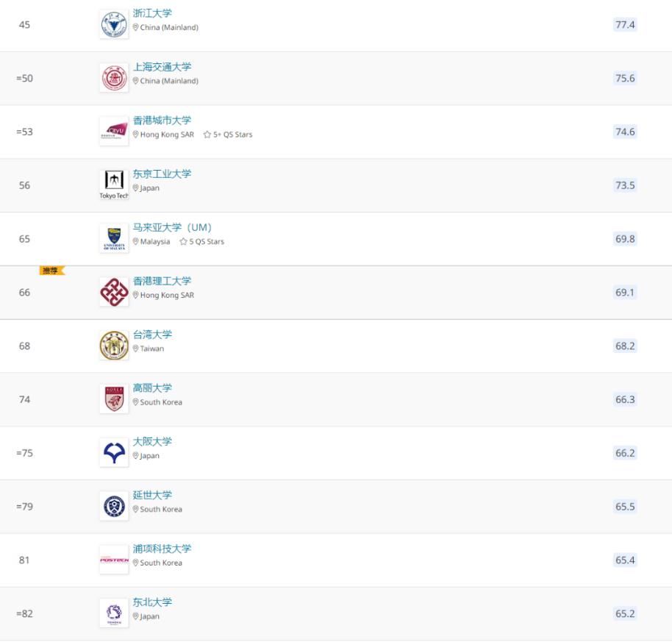Click the POSTECH logo
Viewport: 672px width, 642px height.
pyautogui.click(x=114, y=560)
